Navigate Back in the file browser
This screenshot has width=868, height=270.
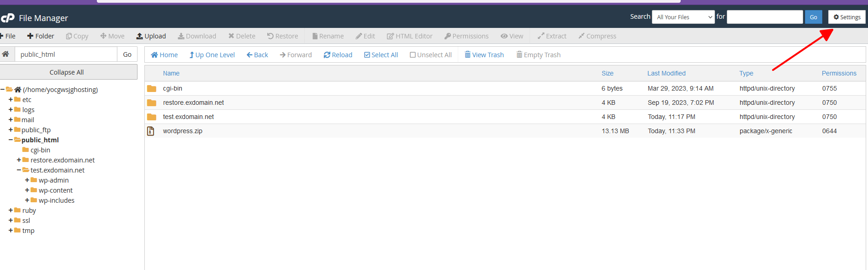pos(257,55)
